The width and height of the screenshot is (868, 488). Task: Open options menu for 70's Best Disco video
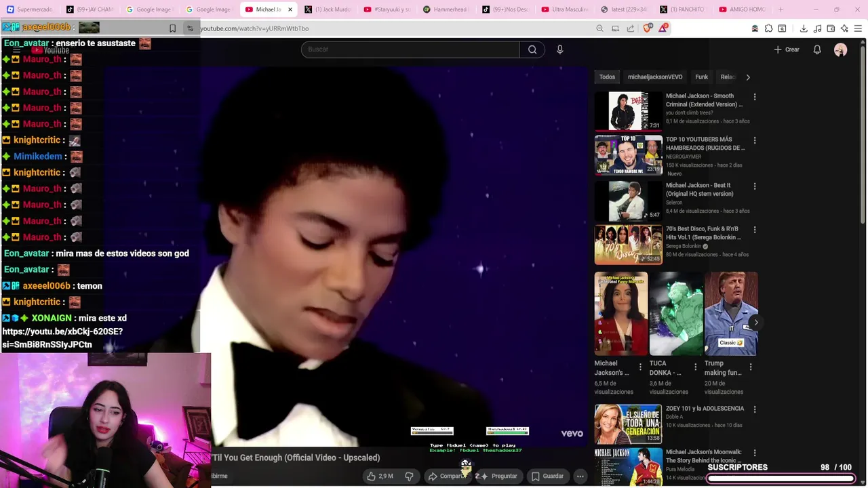(x=754, y=230)
